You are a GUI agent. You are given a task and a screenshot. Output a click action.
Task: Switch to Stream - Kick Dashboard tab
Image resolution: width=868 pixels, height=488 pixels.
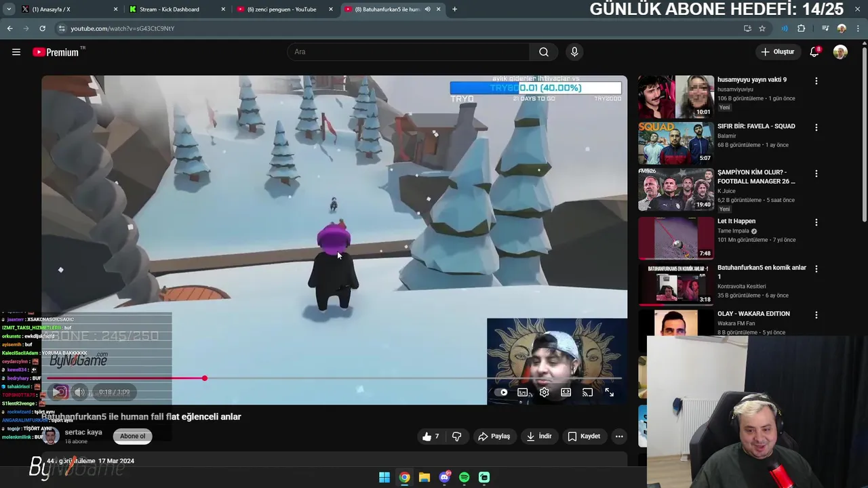(178, 9)
